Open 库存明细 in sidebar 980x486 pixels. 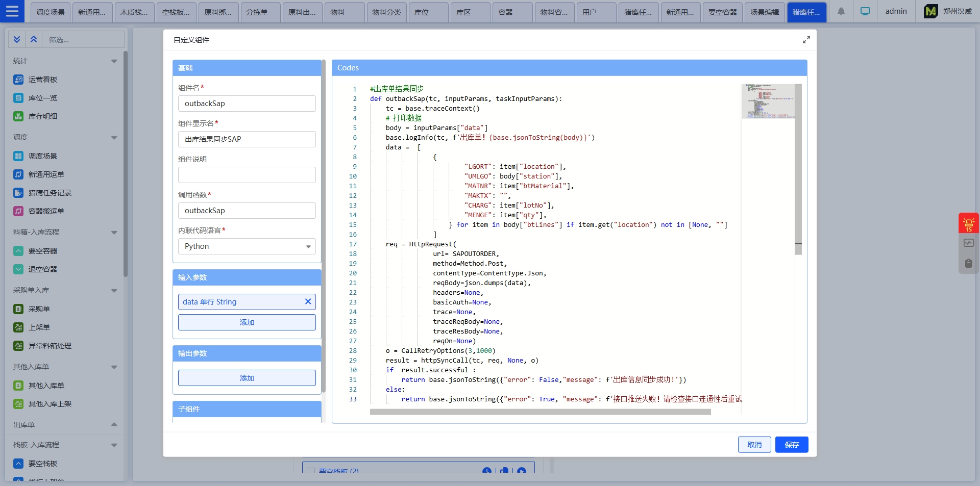pyautogui.click(x=43, y=116)
